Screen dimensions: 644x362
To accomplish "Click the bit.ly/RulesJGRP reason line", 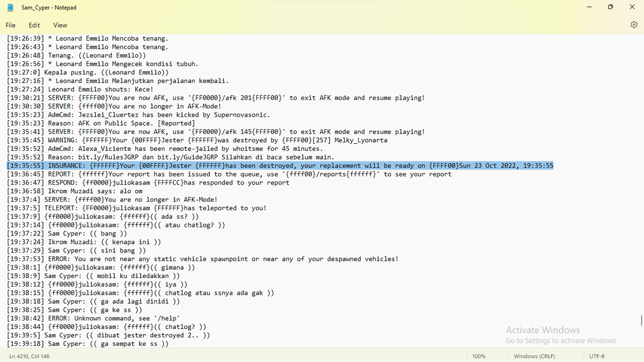I will (171, 157).
